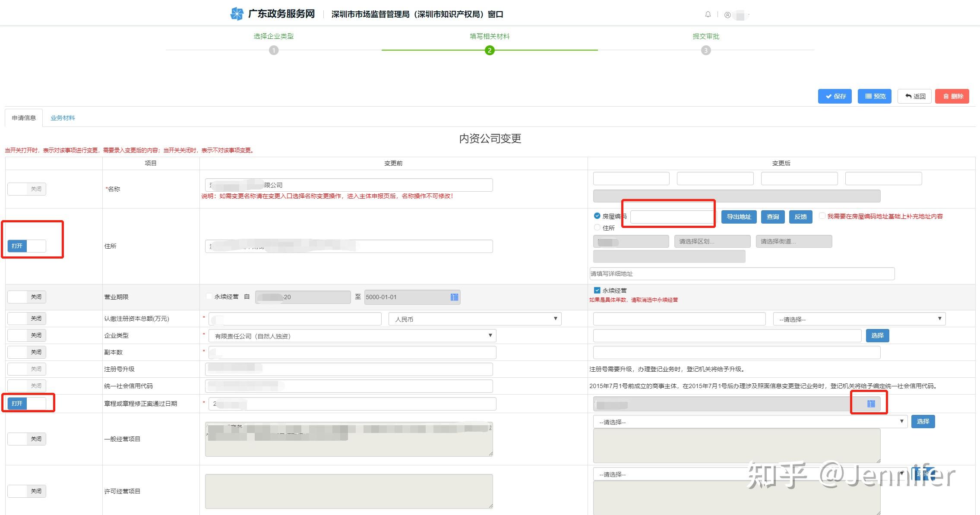Open calendar picker for 章程修正案通过日期

[x=871, y=404]
